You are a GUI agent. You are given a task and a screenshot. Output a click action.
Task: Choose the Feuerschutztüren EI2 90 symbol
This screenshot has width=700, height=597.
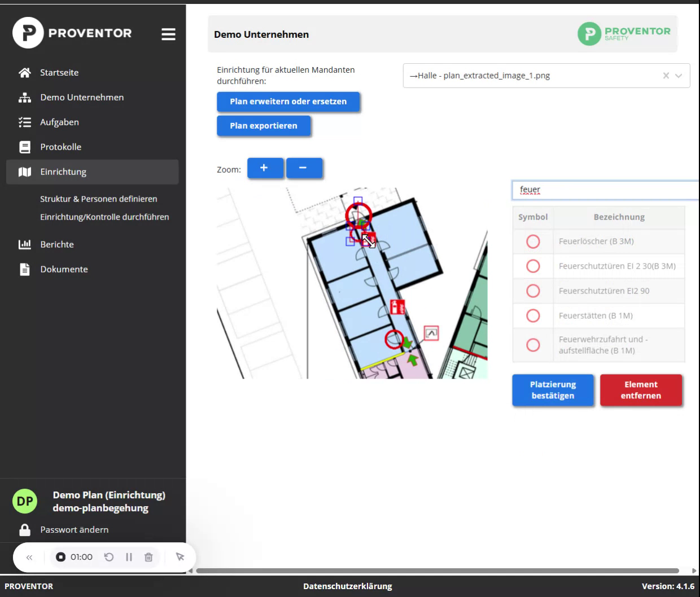(533, 291)
